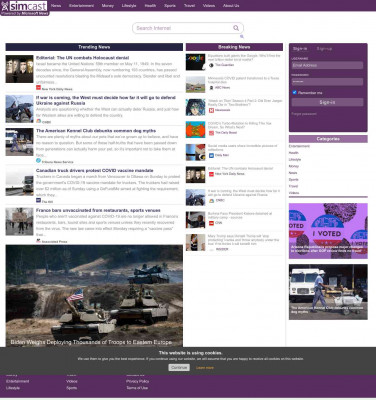
Task: Click the Sign-in button
Action: point(327,102)
